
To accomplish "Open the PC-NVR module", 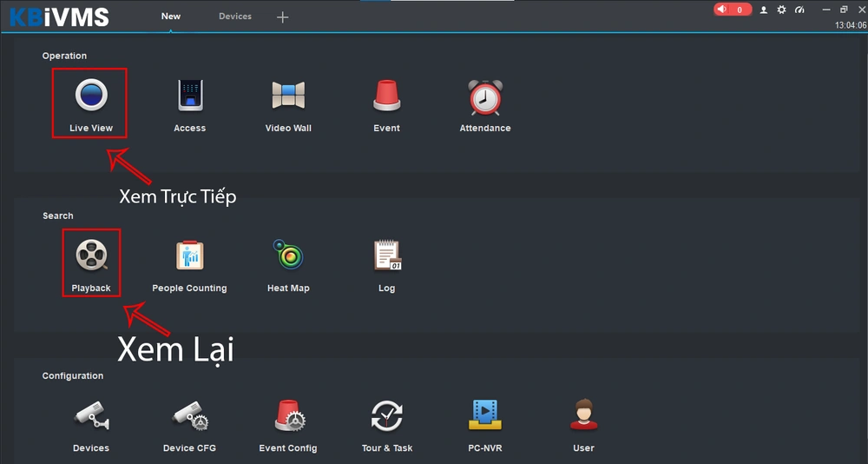I will (484, 416).
